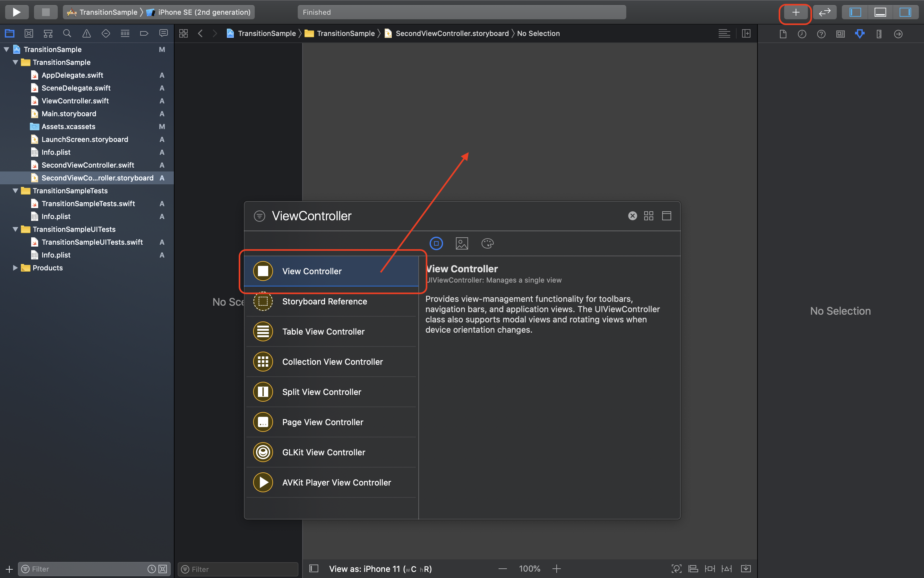Image resolution: width=924 pixels, height=578 pixels.
Task: Toggle the debug area visibility
Action: click(x=880, y=12)
